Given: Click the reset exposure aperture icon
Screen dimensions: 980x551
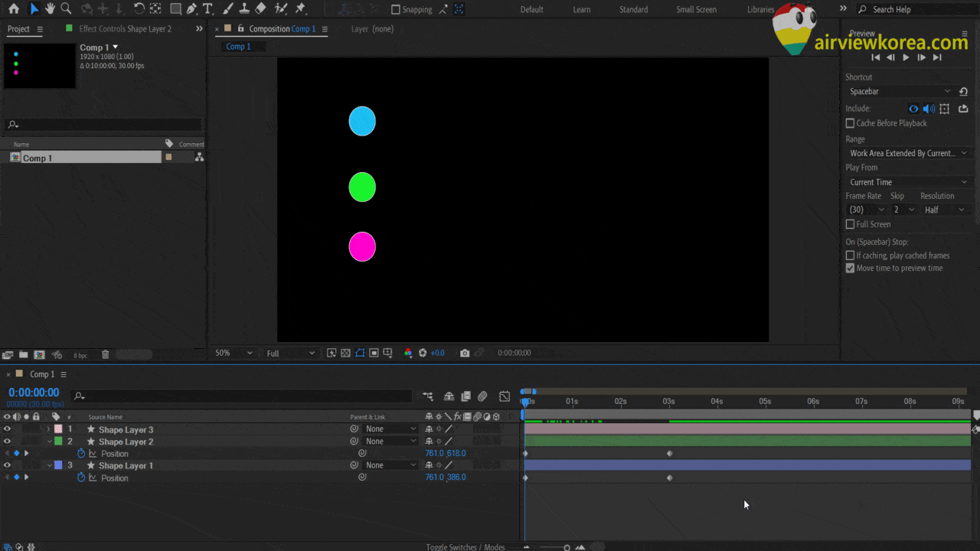Looking at the screenshot, I should 423,353.
